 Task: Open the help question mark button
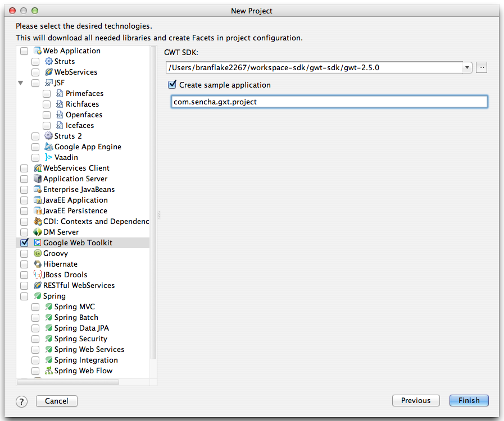pyautogui.click(x=21, y=401)
